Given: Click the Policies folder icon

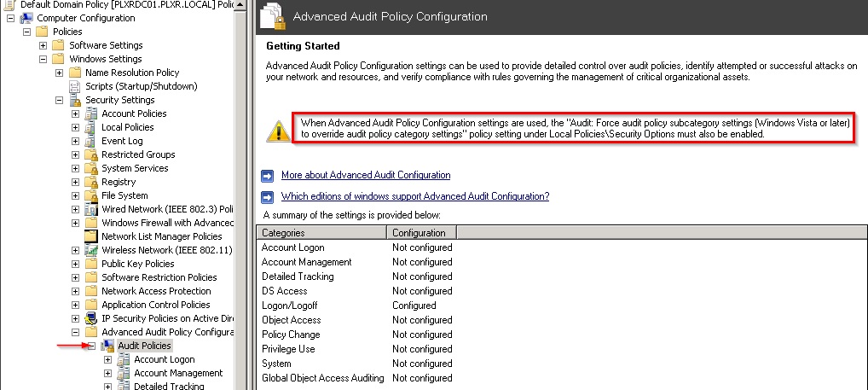Looking at the screenshot, I should tap(42, 32).
